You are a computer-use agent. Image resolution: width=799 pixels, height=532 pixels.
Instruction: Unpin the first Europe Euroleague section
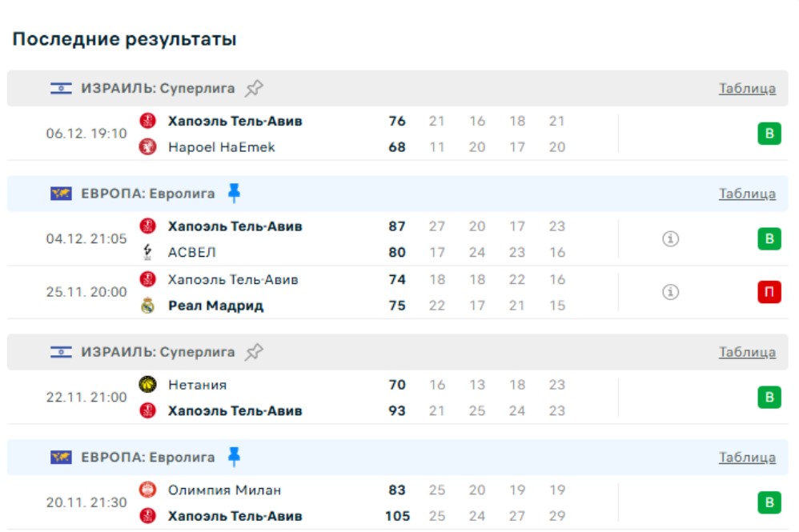[233, 193]
